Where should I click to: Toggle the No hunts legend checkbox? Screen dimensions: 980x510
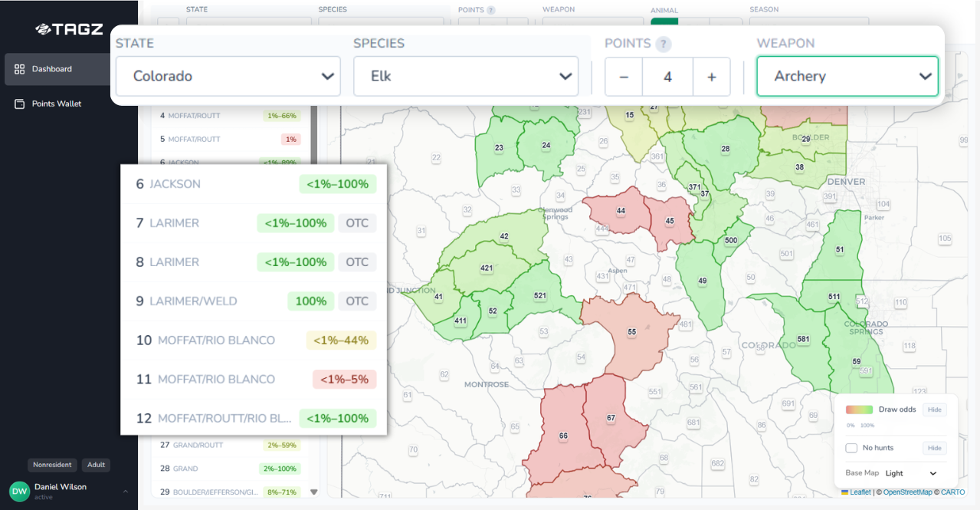(851, 448)
